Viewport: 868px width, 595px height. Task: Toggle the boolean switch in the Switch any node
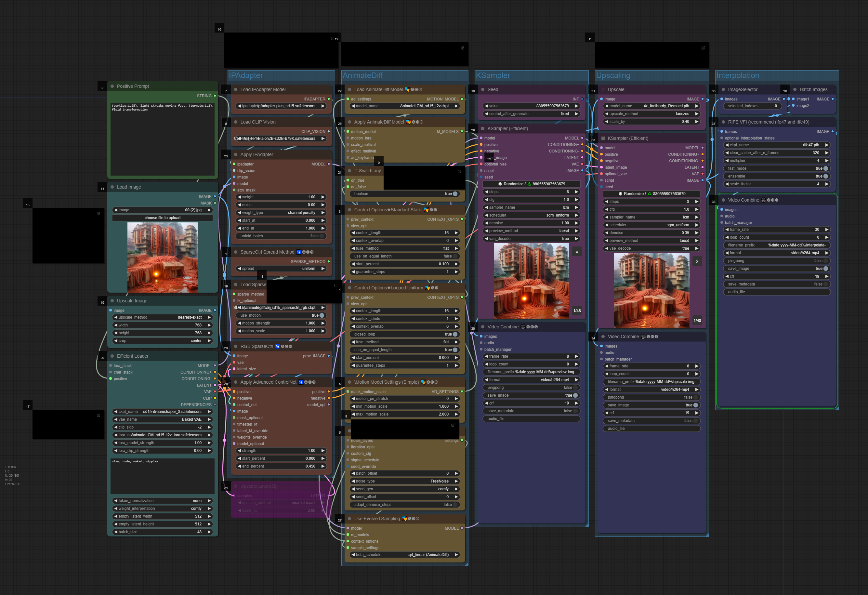[455, 194]
